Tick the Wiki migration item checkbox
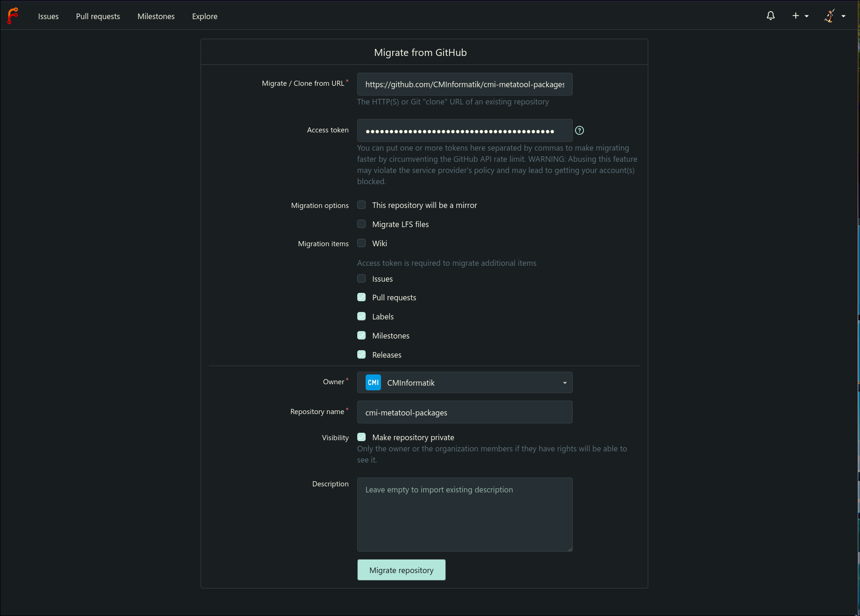860x616 pixels. coord(361,243)
